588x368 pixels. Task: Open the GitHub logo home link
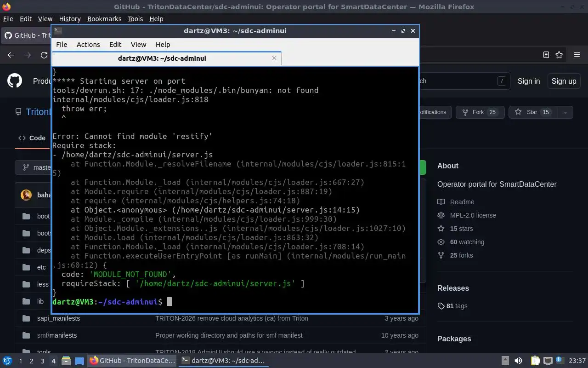click(x=15, y=81)
